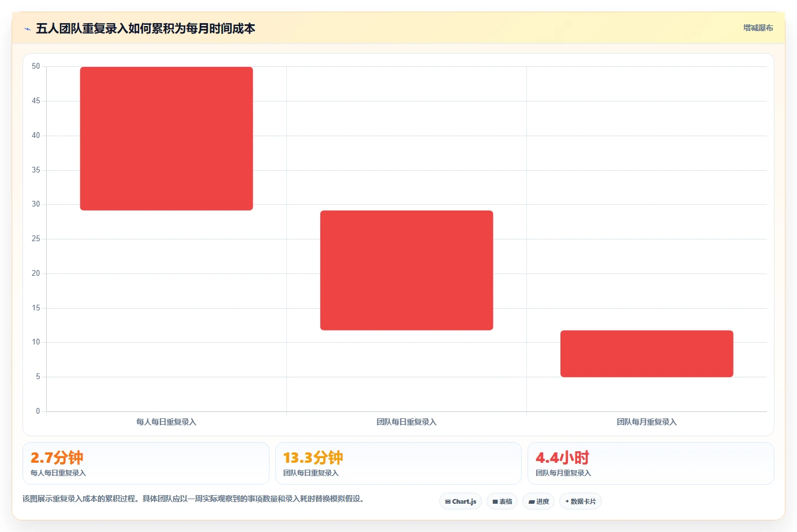Click the y-axis tick label 35
The image size is (797, 532).
point(36,170)
